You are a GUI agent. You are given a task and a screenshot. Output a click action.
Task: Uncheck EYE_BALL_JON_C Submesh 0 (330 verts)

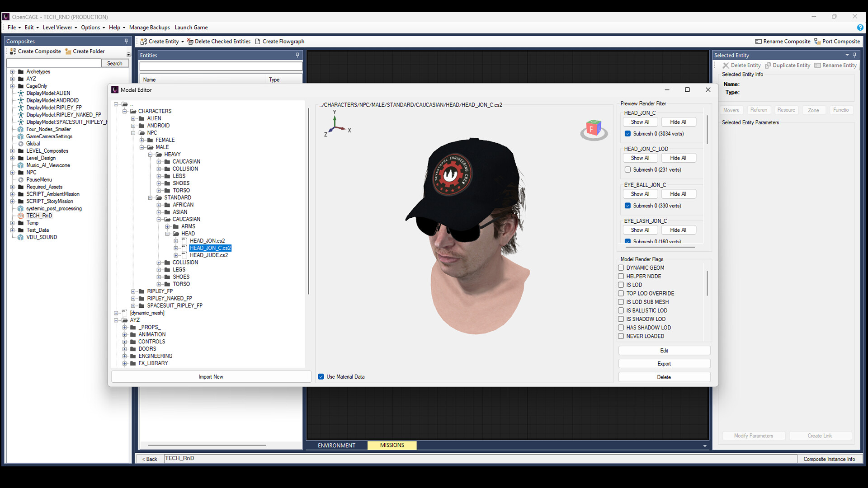coord(627,206)
